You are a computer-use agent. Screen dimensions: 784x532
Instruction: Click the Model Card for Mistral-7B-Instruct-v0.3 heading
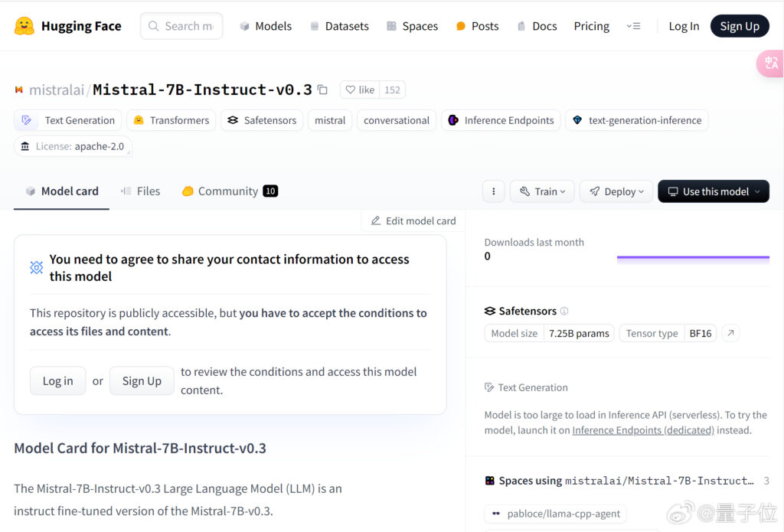coord(140,448)
